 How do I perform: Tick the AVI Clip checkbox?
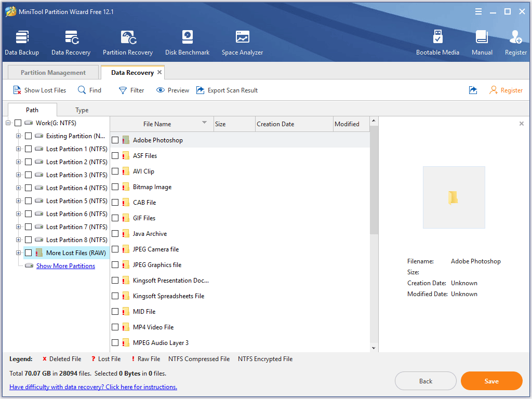click(115, 171)
